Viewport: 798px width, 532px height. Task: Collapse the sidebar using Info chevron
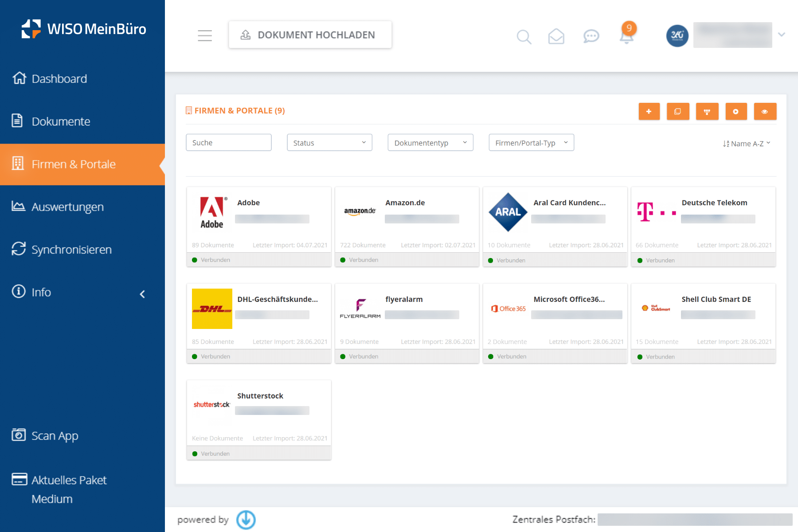point(142,294)
